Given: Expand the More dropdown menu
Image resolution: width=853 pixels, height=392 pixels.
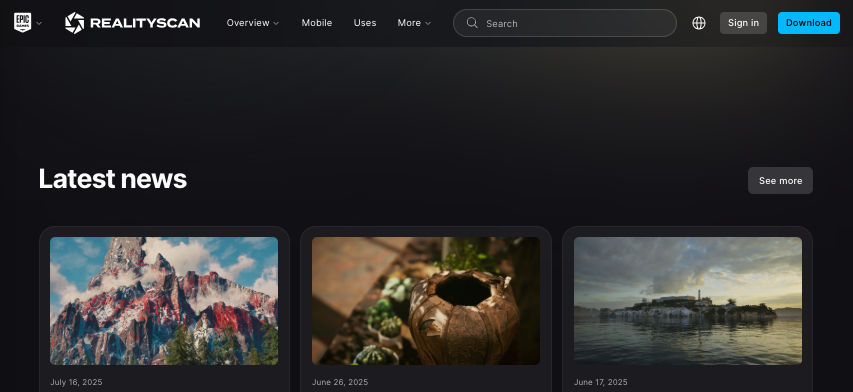Looking at the screenshot, I should 414,23.
